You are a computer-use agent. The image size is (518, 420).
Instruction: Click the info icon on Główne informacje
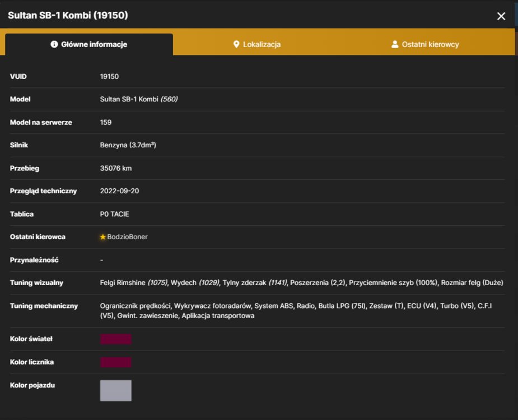[x=54, y=44]
